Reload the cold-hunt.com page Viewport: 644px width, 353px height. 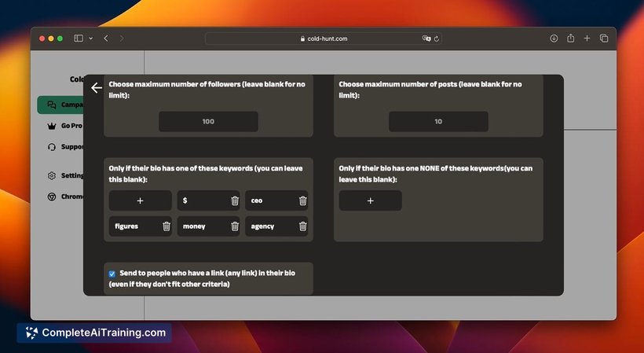436,39
